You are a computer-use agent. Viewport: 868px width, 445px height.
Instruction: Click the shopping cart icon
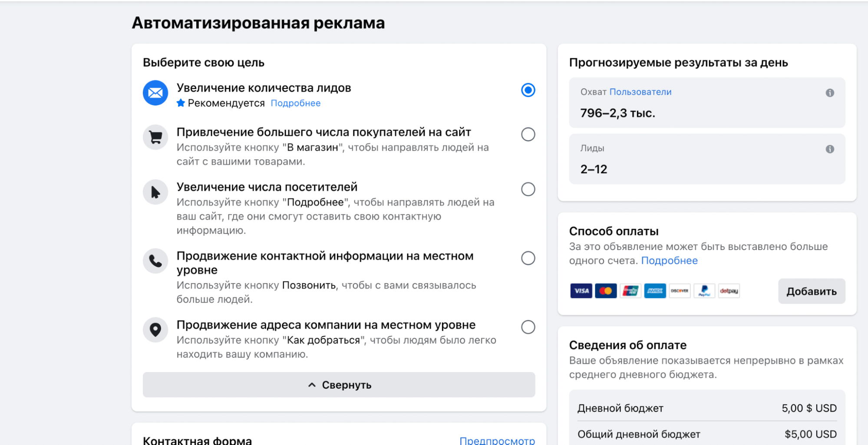(x=155, y=137)
